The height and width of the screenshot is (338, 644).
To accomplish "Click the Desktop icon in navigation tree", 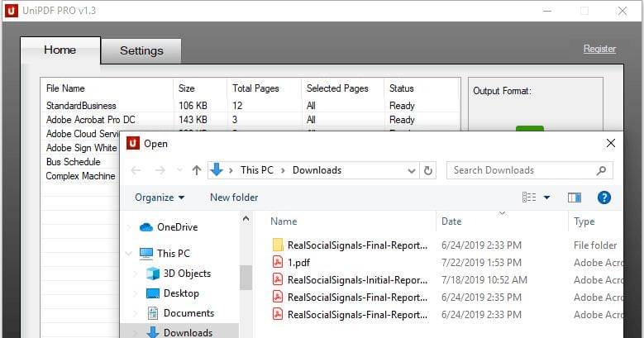I will pos(153,293).
